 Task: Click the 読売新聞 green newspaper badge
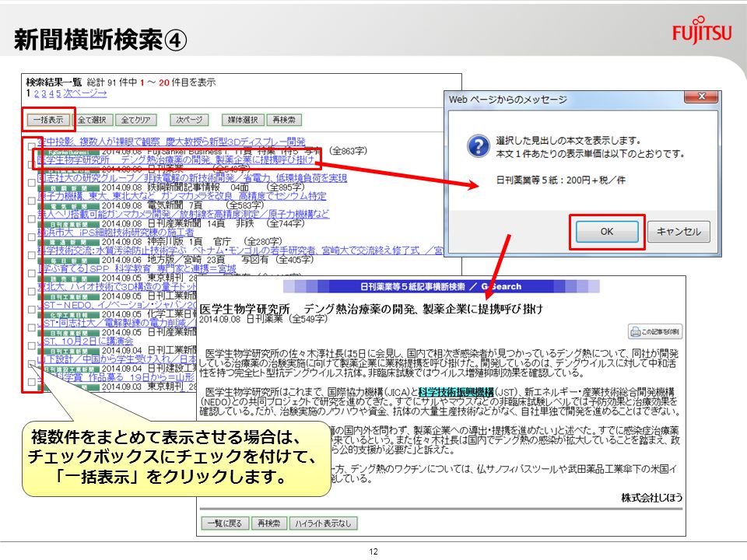pos(68,278)
